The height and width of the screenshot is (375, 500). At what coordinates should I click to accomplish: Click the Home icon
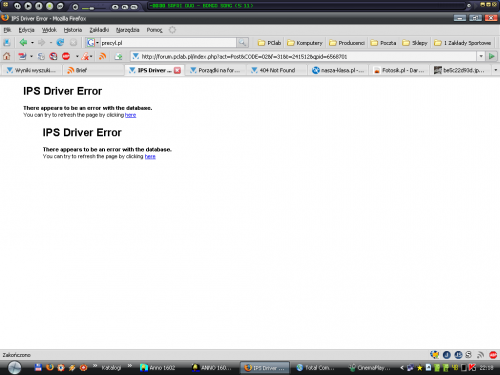(x=7, y=56)
